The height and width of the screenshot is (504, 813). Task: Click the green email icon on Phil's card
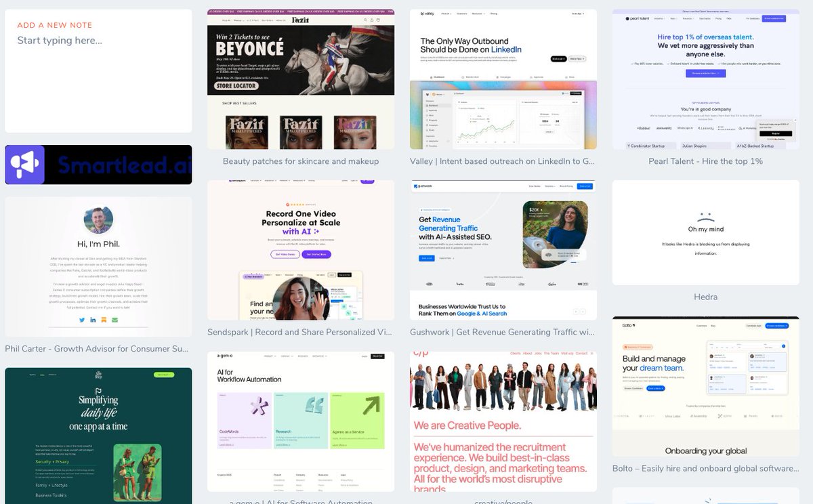[114, 320]
